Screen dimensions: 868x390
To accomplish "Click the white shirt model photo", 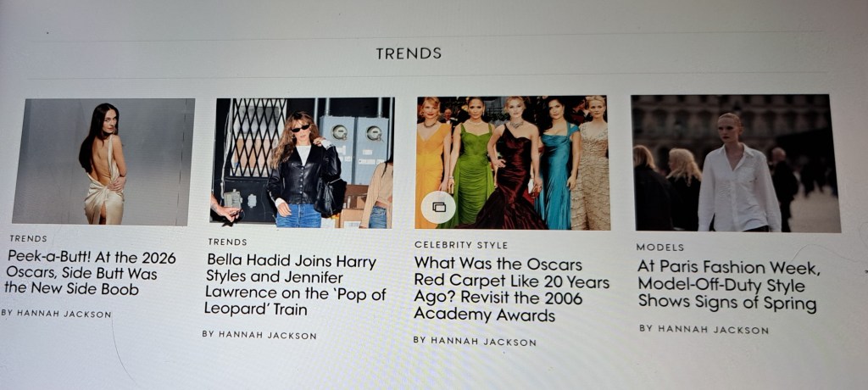I will [x=736, y=163].
